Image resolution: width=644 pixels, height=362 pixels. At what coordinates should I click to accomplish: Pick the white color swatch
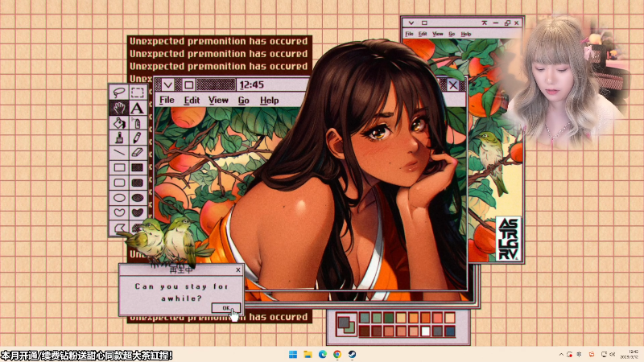(426, 331)
